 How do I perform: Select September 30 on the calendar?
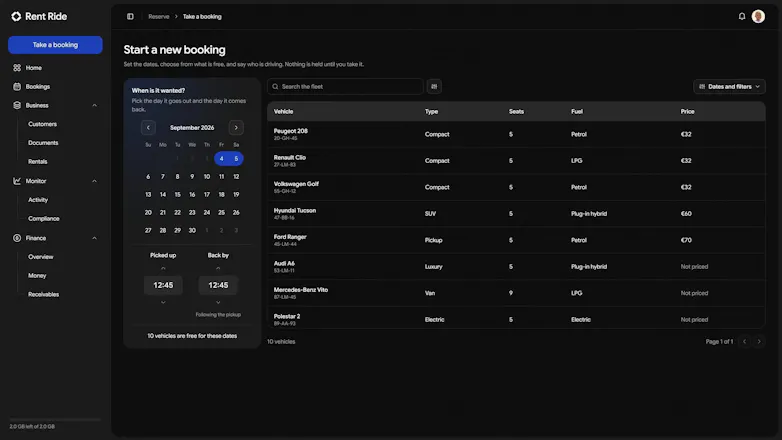(192, 230)
